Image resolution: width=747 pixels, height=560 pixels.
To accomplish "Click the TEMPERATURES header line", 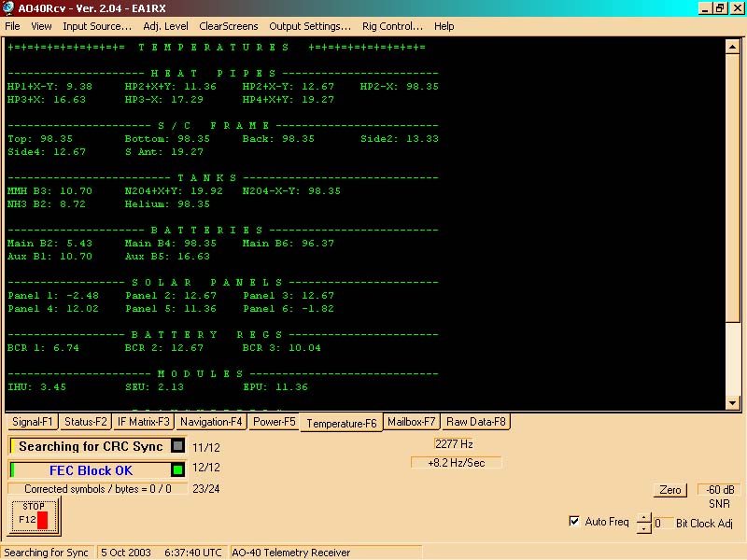I will tap(217, 48).
